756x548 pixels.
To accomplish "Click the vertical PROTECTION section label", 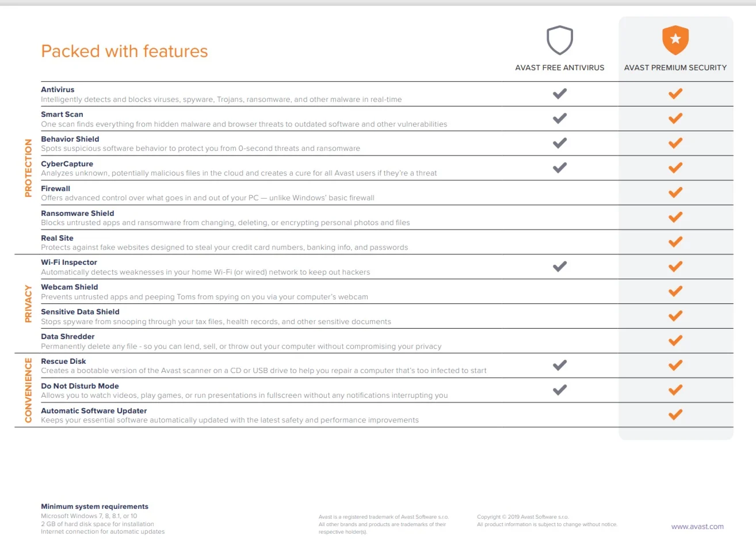I will pyautogui.click(x=28, y=168).
